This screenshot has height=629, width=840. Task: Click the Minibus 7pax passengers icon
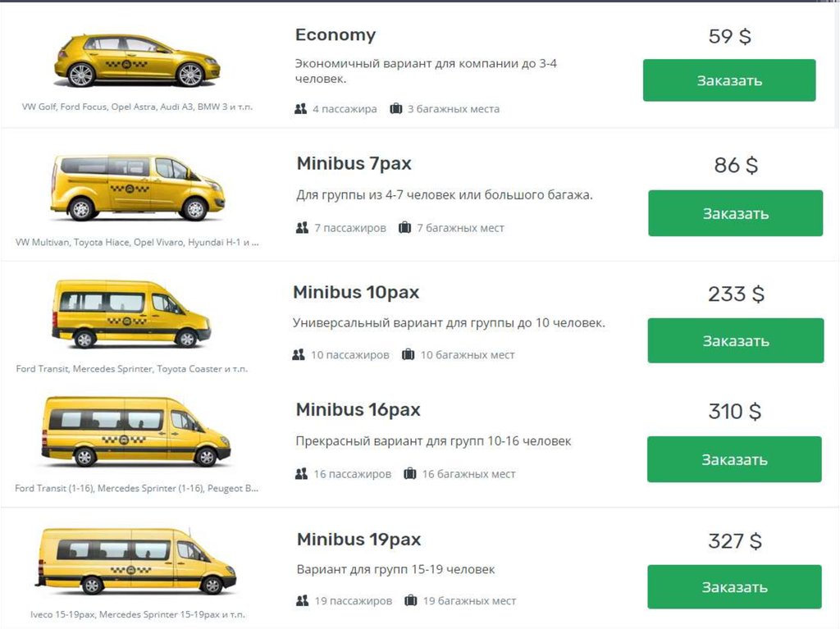pos(302,228)
